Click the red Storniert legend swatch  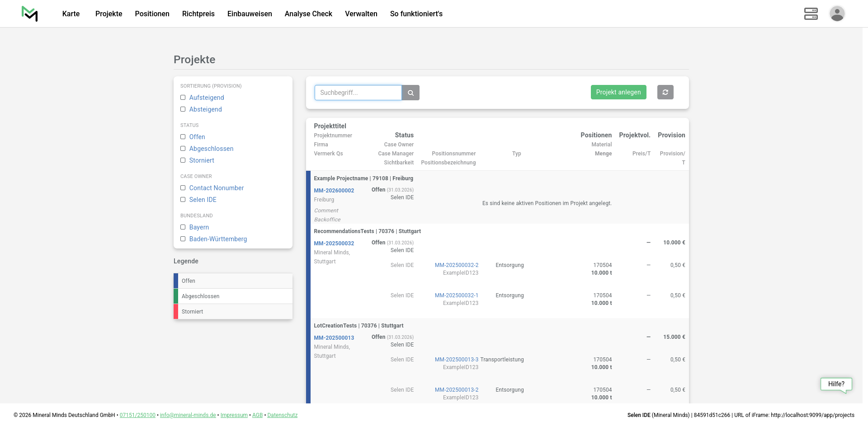pos(176,312)
